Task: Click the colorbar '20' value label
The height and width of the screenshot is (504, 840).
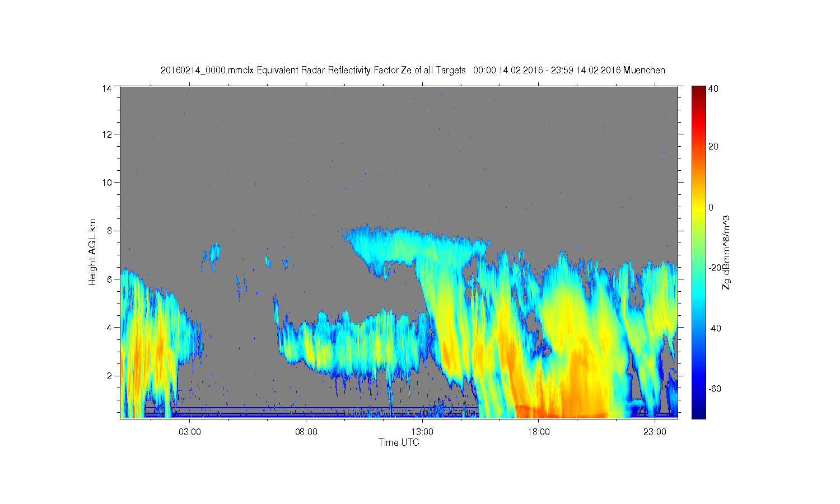Action: pyautogui.click(x=713, y=147)
